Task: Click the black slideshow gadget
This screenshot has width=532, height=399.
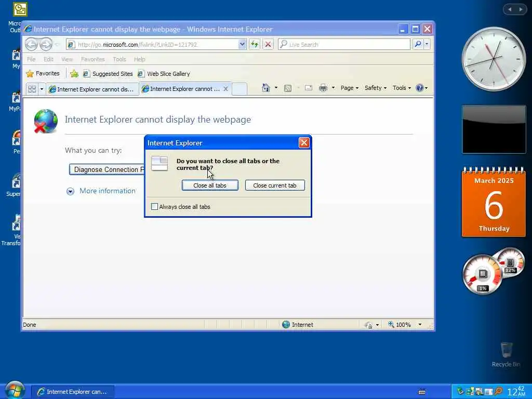Action: coord(494,129)
